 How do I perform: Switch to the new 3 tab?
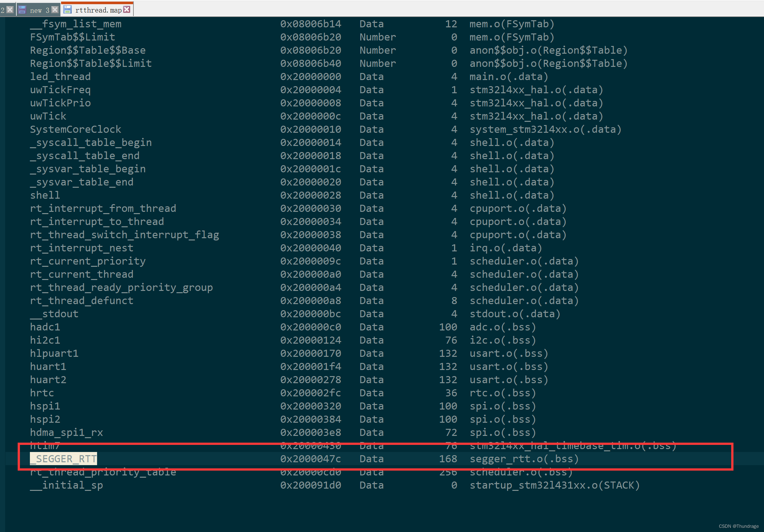pyautogui.click(x=39, y=10)
